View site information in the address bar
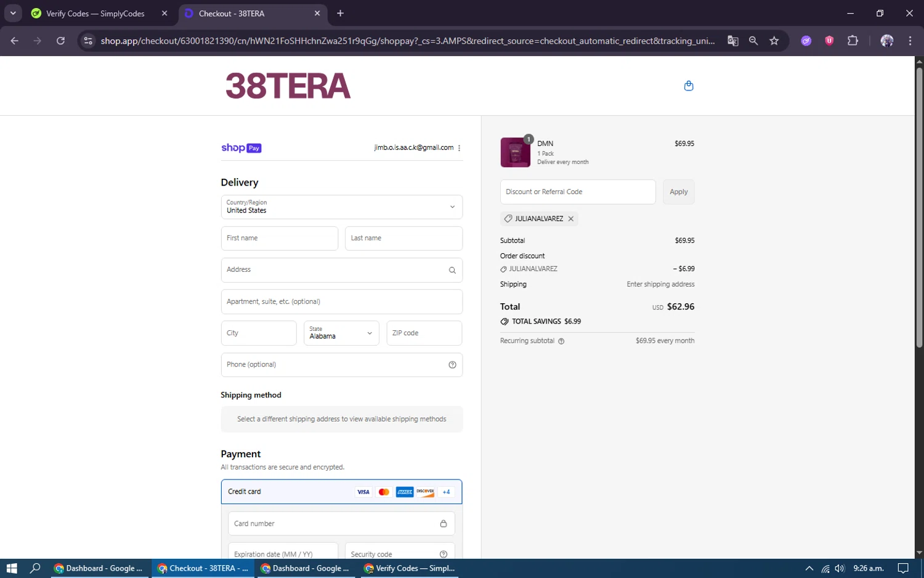 click(88, 41)
